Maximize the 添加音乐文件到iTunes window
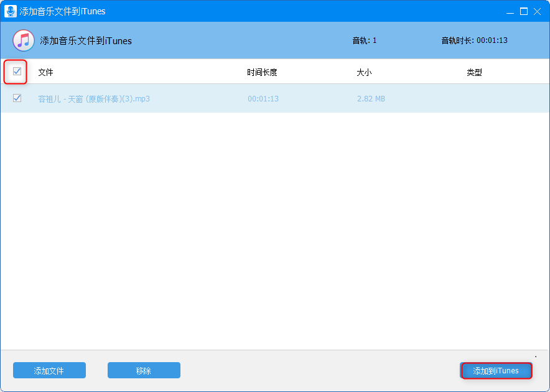Screen dimensions: 550x392 pos(524,12)
